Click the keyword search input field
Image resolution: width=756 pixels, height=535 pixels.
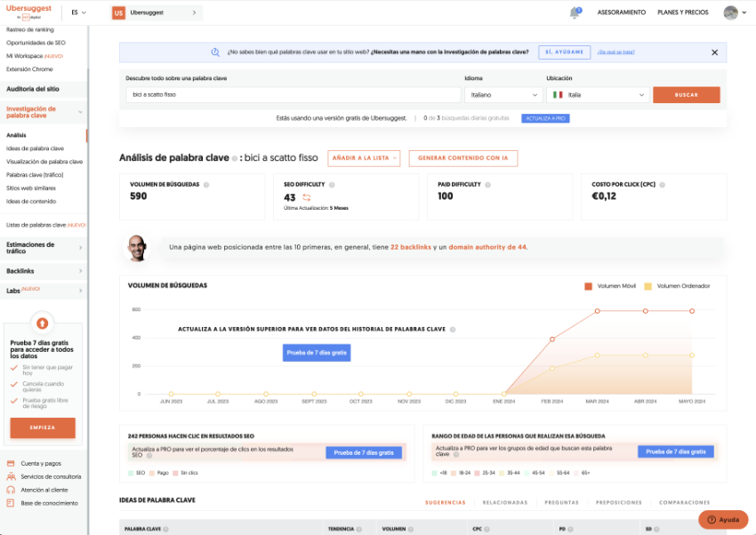click(294, 95)
